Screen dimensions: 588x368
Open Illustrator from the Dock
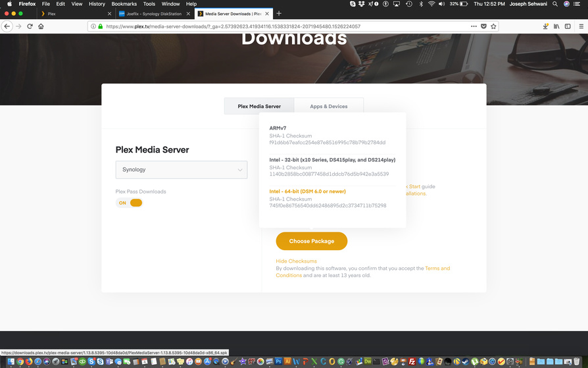[287, 361]
